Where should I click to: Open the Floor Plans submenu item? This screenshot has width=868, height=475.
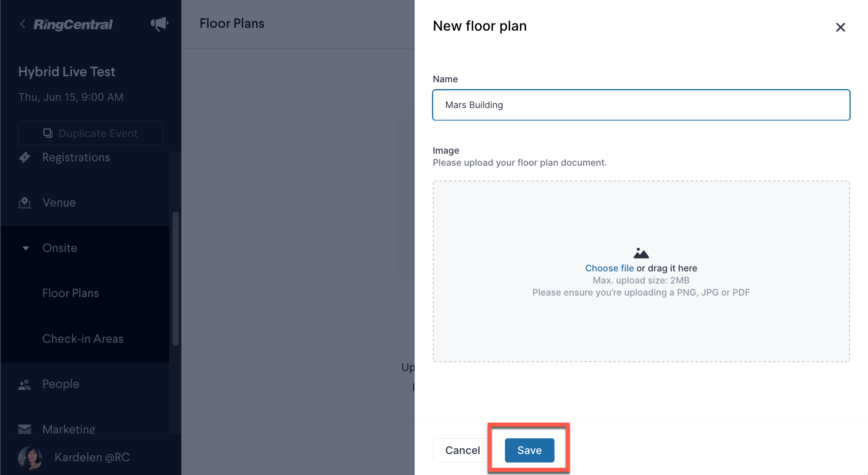(x=71, y=293)
